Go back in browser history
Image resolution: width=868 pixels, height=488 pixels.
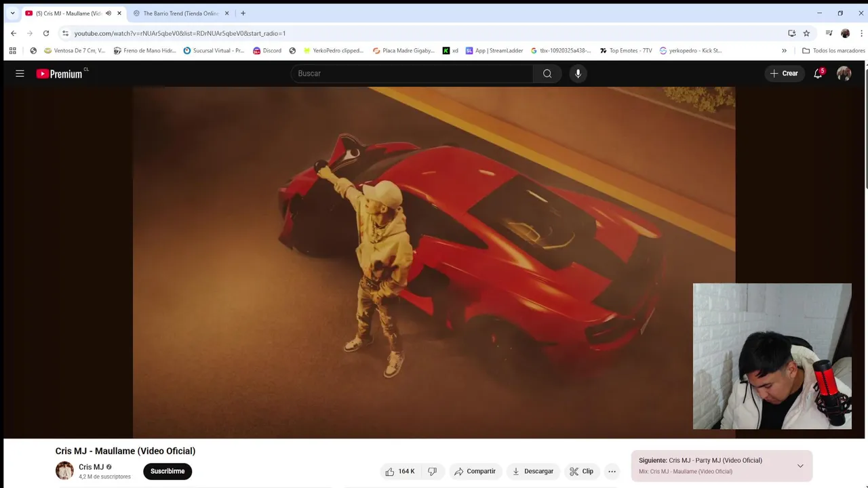pyautogui.click(x=13, y=33)
